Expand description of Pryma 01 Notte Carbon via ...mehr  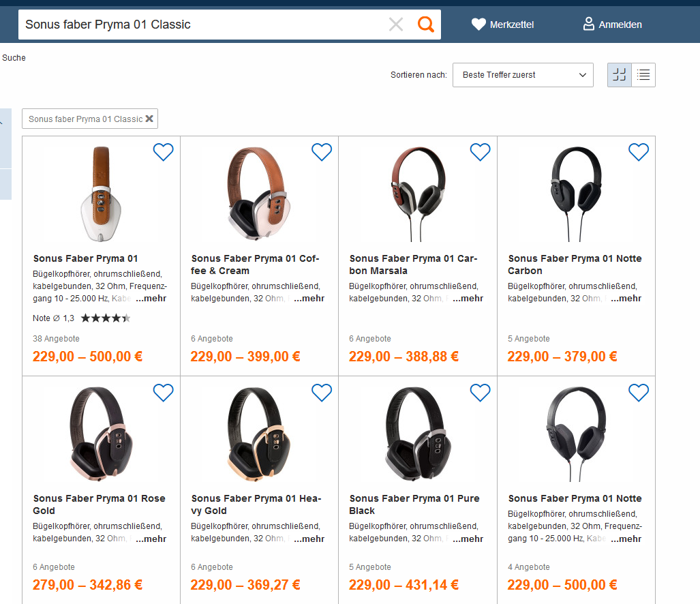point(626,299)
